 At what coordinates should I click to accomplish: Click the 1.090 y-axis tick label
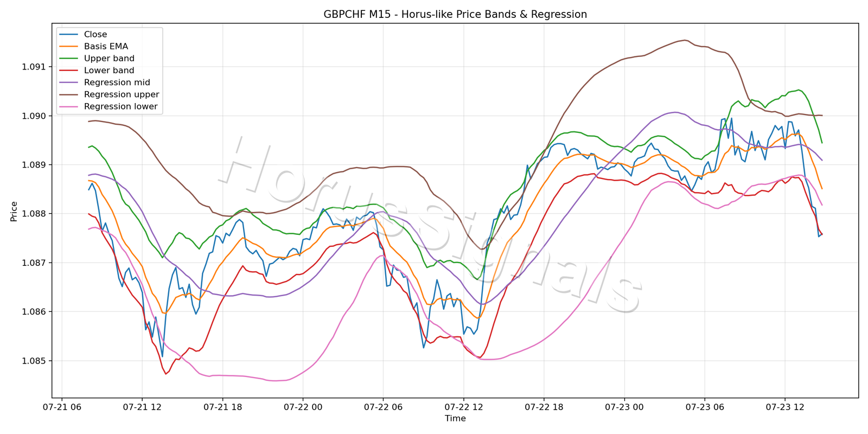click(x=34, y=116)
